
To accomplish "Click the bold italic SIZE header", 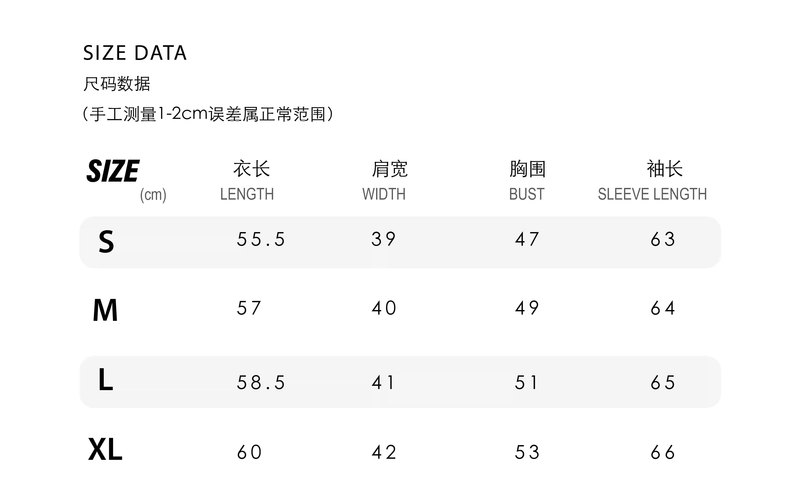I will pos(113,171).
